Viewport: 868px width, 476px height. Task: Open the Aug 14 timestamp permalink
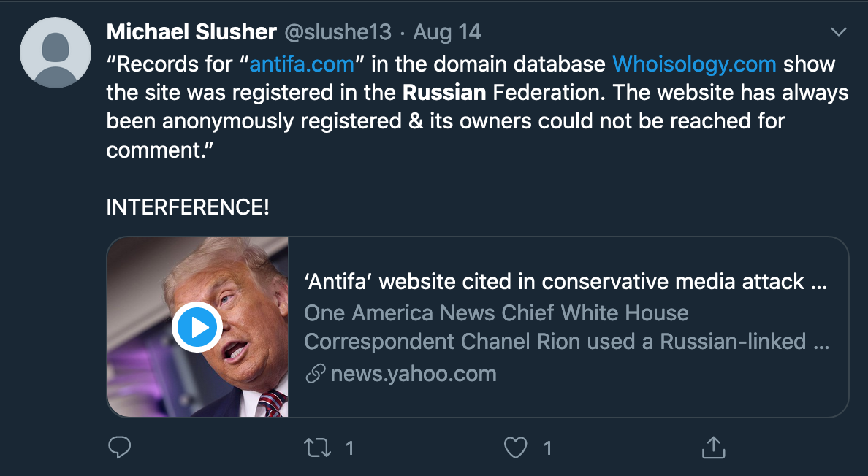447,32
